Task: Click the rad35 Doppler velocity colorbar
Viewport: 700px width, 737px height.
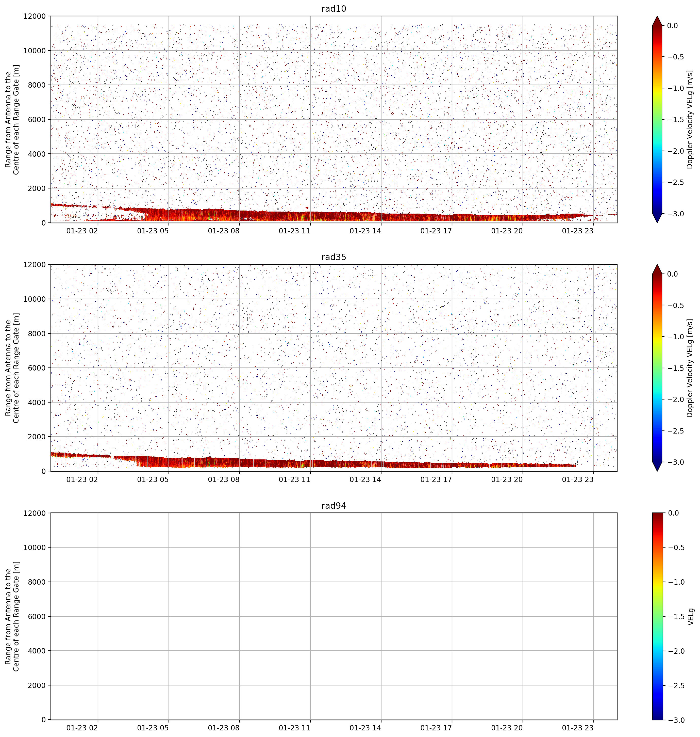Action: [657, 368]
